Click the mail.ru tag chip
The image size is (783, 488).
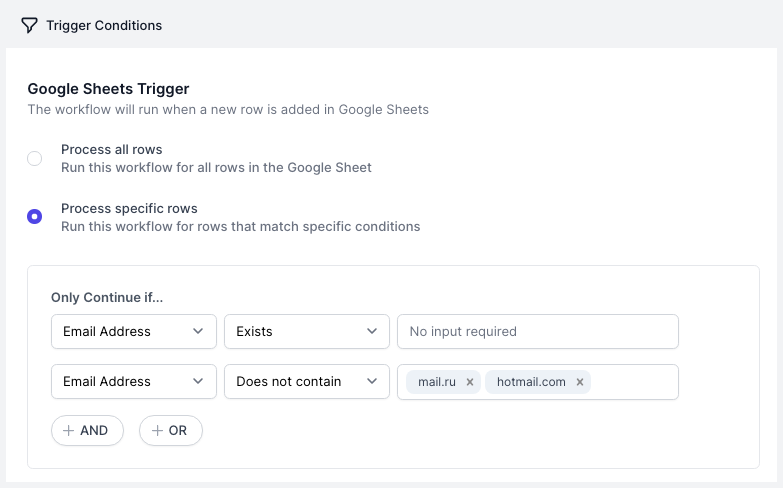[437, 382]
